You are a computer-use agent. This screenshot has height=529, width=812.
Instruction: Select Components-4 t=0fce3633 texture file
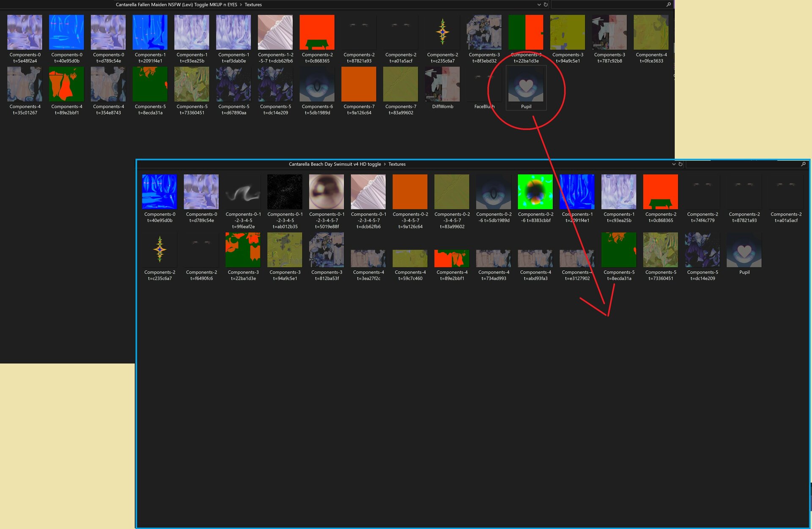click(651, 39)
